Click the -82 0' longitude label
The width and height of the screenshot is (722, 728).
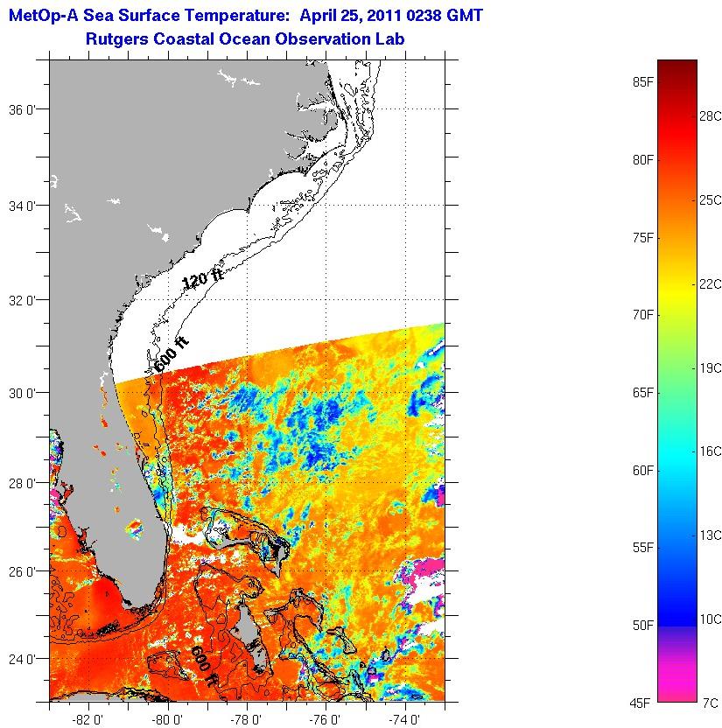88,720
